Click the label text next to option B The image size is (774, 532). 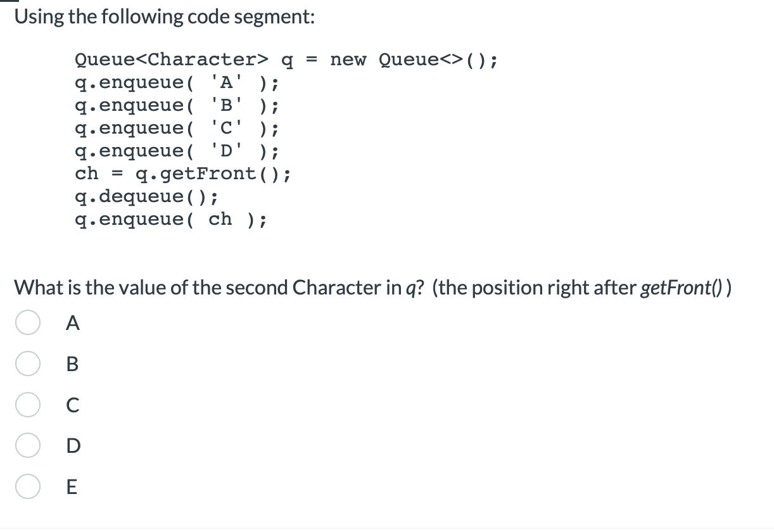click(x=73, y=364)
